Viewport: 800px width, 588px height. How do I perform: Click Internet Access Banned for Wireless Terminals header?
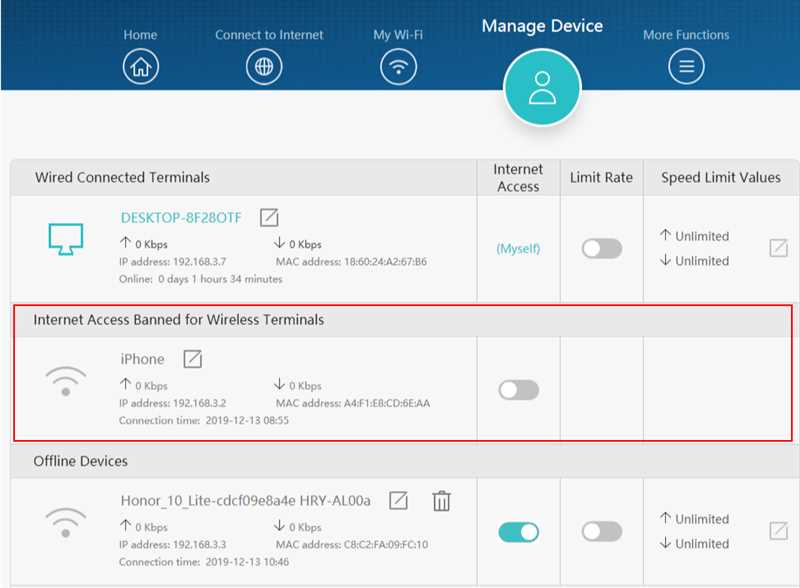click(179, 320)
